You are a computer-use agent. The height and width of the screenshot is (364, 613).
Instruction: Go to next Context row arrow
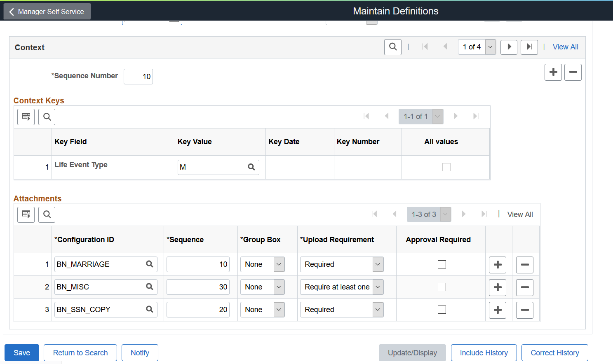click(x=509, y=47)
